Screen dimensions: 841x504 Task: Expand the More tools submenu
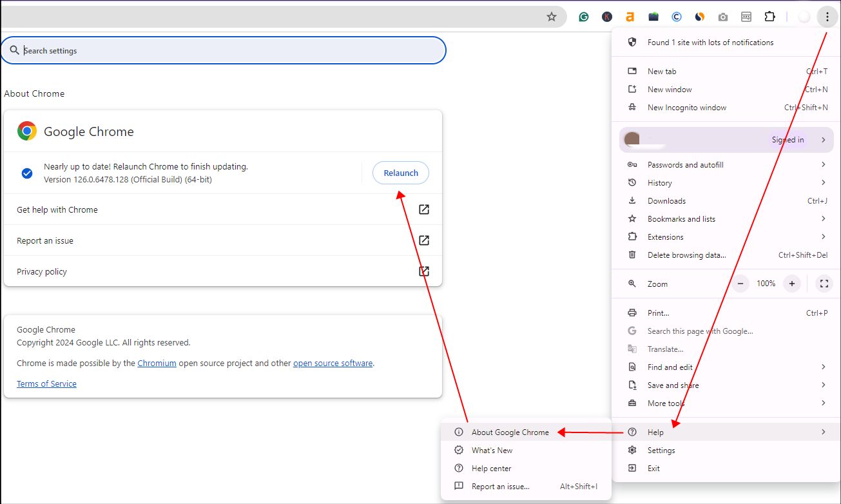tap(823, 403)
